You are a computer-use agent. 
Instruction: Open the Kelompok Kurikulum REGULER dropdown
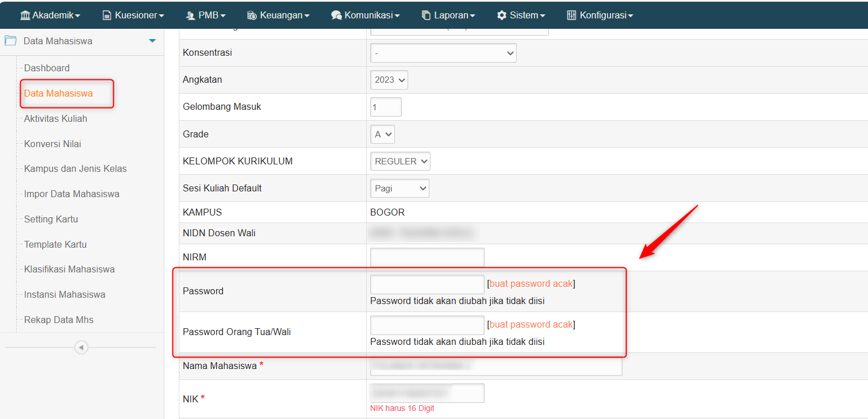pos(400,162)
